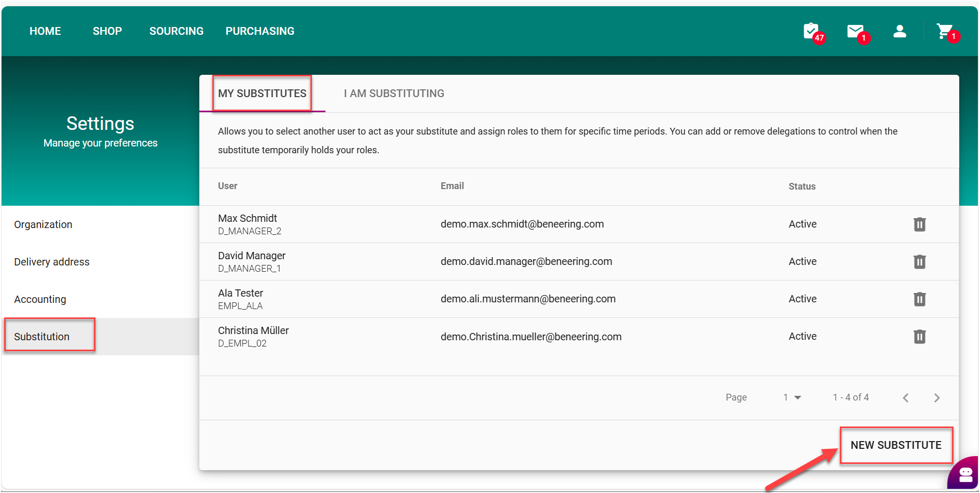Screen dimensions: 980x493
Task: Open the SOURCING menu
Action: tap(176, 31)
